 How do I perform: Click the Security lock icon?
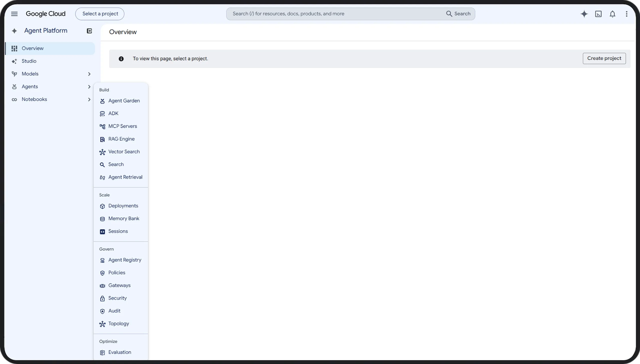click(102, 298)
